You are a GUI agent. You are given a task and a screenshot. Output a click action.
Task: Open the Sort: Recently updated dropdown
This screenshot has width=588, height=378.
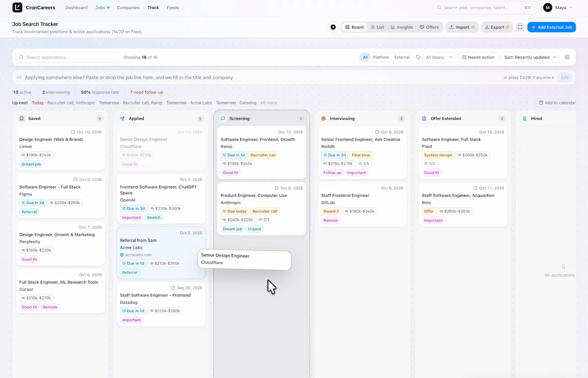530,57
